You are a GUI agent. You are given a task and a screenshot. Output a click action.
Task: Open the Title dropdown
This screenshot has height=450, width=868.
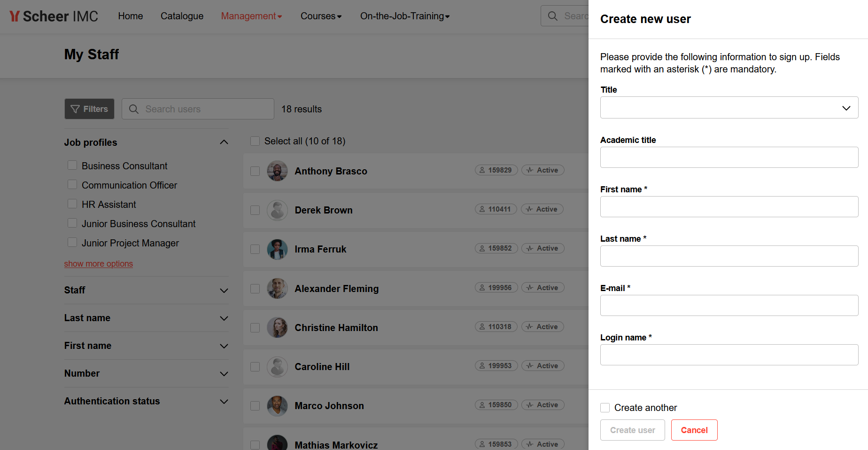point(729,108)
